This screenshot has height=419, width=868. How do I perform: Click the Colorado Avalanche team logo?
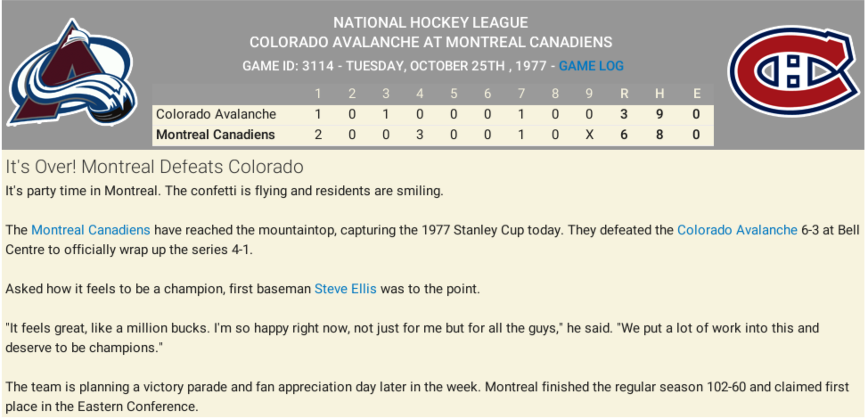coord(73,74)
